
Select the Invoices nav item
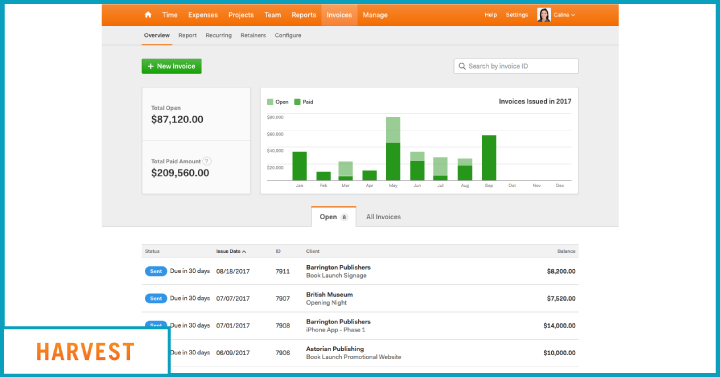(x=339, y=15)
